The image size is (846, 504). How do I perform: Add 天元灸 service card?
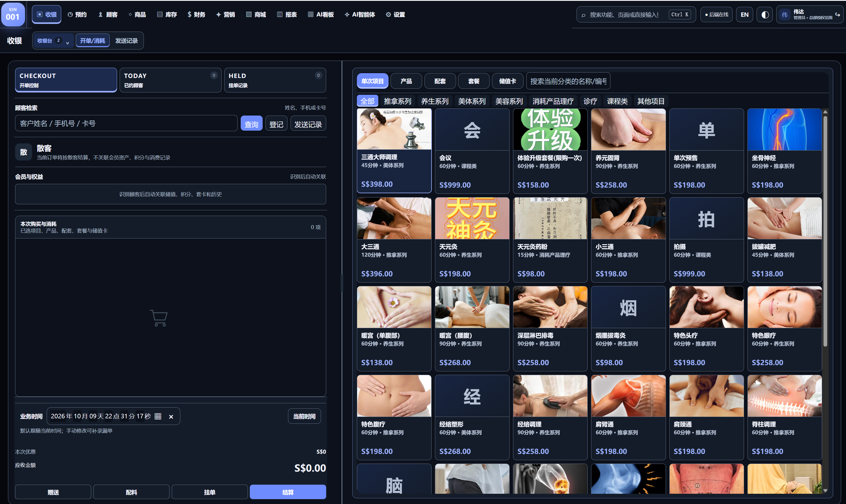coord(472,240)
